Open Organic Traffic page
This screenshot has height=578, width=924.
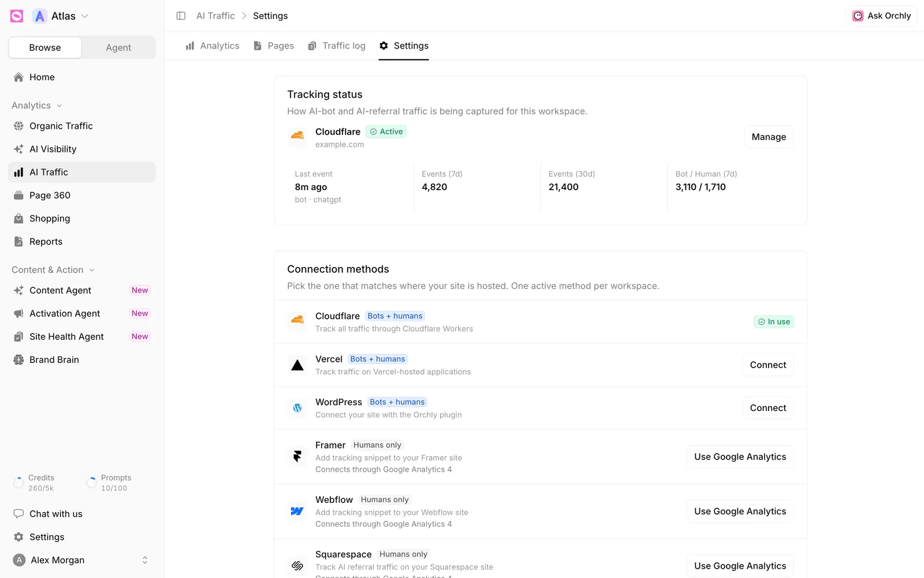tap(82, 126)
